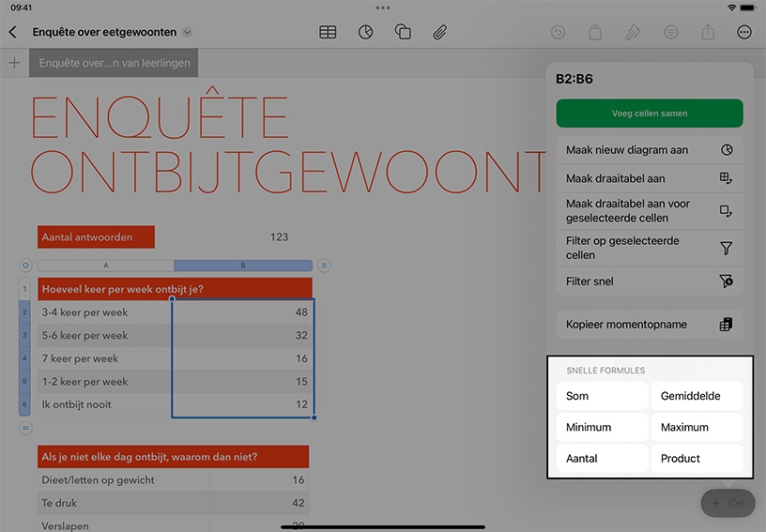This screenshot has width=766, height=532.
Task: Apply the Som quick formula
Action: point(603,396)
